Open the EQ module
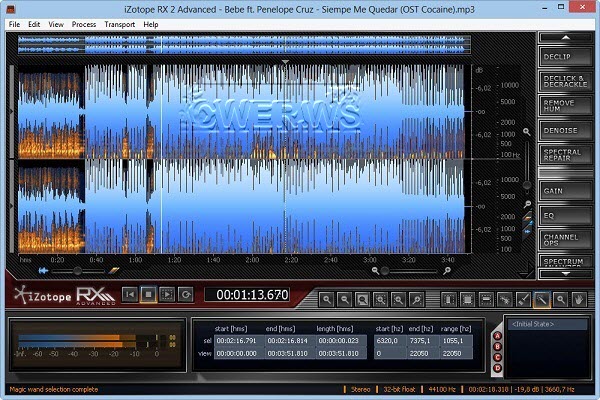The height and width of the screenshot is (400, 600). (565, 216)
